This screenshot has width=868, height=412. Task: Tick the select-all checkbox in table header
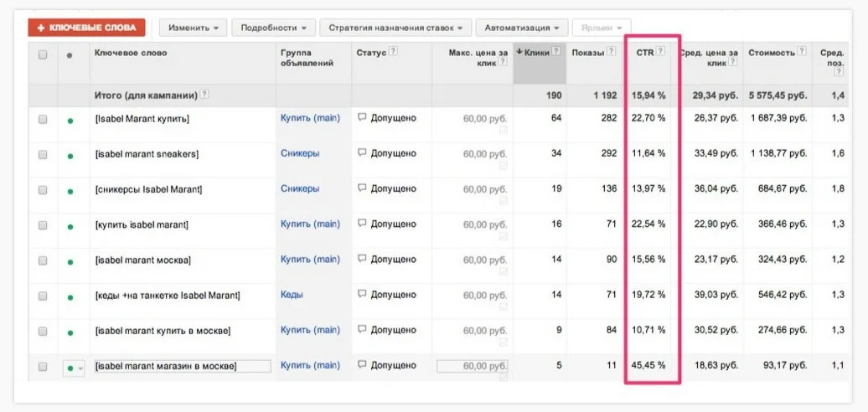[43, 54]
